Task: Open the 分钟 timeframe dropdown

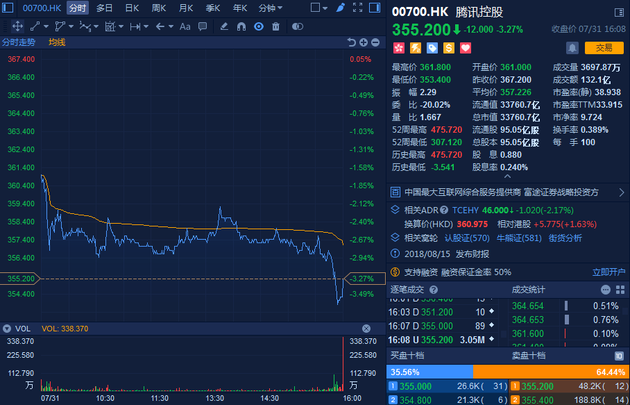Action: 269,7
